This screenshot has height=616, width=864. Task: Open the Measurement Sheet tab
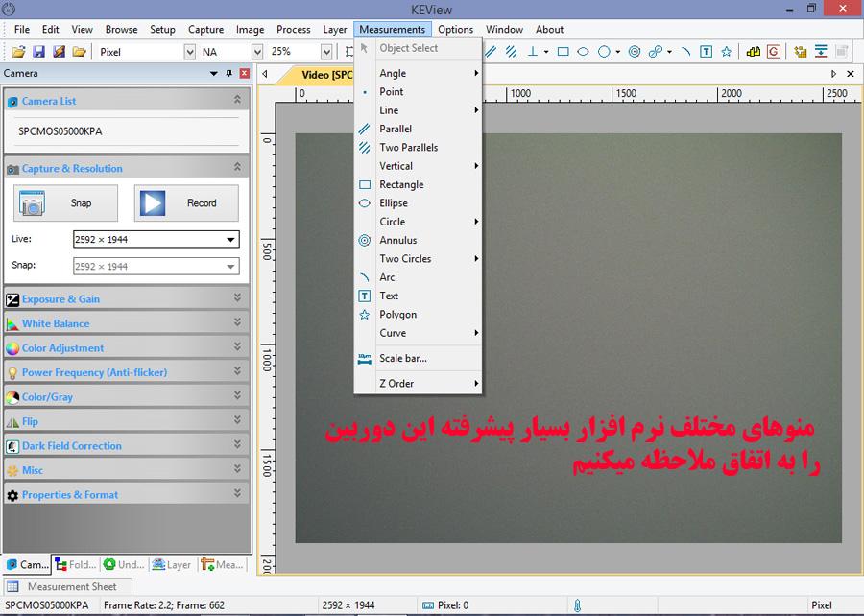pyautogui.click(x=67, y=587)
